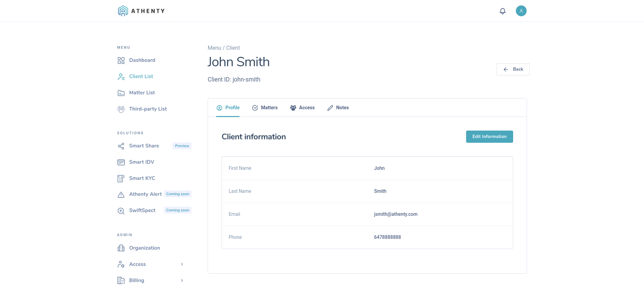644x296 pixels.
Task: Click the Smart Share icon
Action: coord(121,146)
